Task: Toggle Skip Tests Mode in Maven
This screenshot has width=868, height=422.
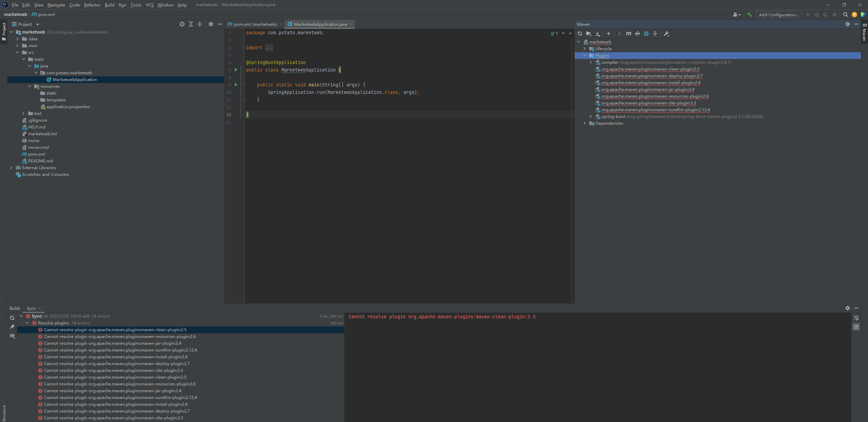Action: click(x=646, y=34)
